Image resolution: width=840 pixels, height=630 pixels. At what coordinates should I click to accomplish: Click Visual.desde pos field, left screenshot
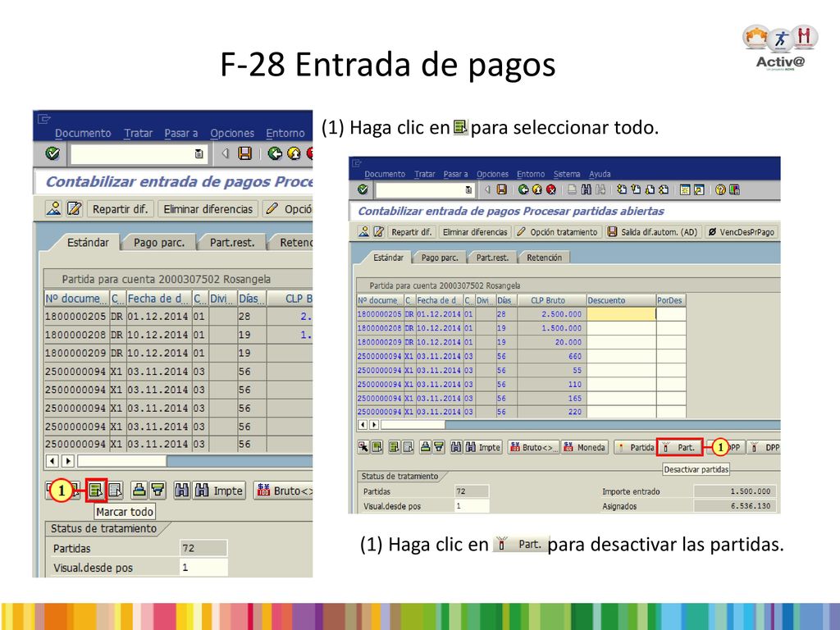[203, 568]
